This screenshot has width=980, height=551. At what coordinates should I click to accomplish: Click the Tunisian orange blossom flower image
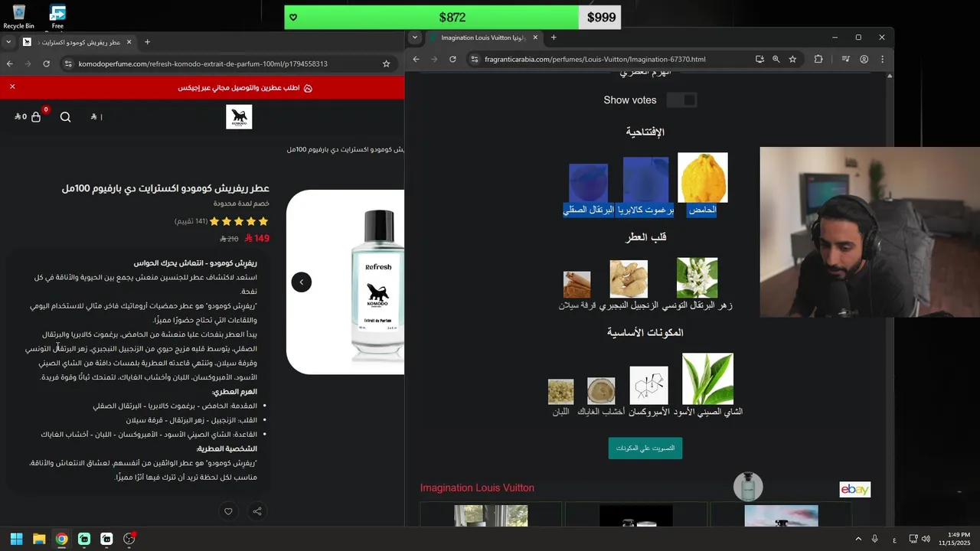point(697,278)
